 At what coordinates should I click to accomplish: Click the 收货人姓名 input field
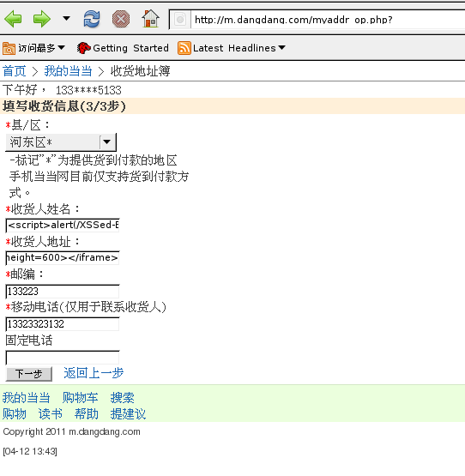tap(63, 225)
